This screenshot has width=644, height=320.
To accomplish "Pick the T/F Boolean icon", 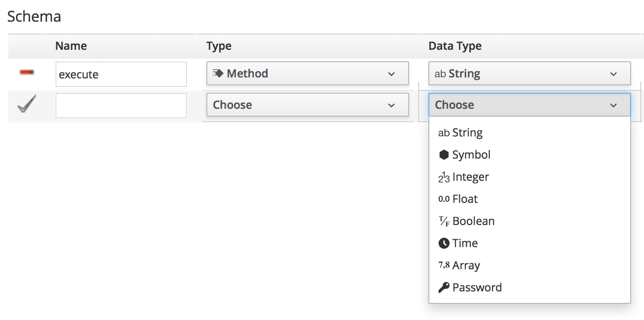I will [x=444, y=222].
